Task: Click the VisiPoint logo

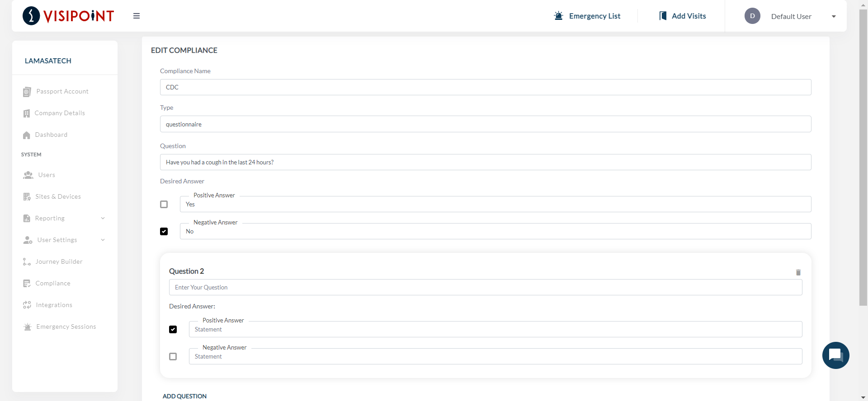Action: pos(68,16)
